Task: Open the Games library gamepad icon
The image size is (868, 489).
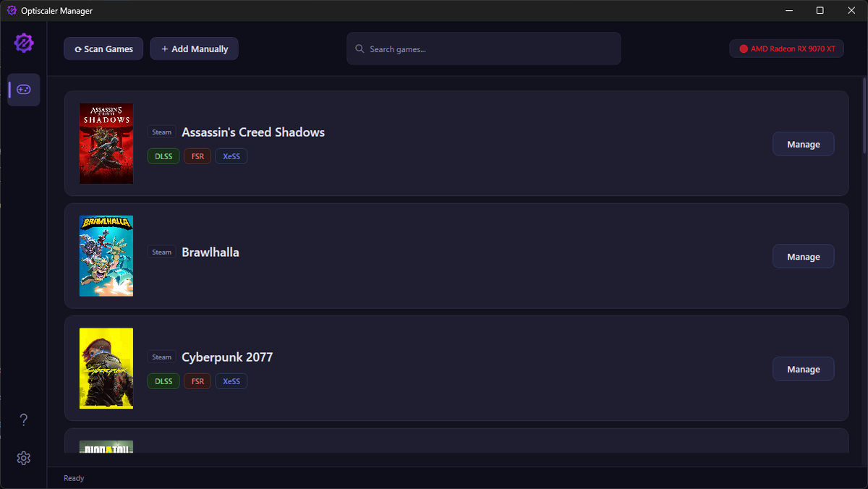Action: click(24, 90)
